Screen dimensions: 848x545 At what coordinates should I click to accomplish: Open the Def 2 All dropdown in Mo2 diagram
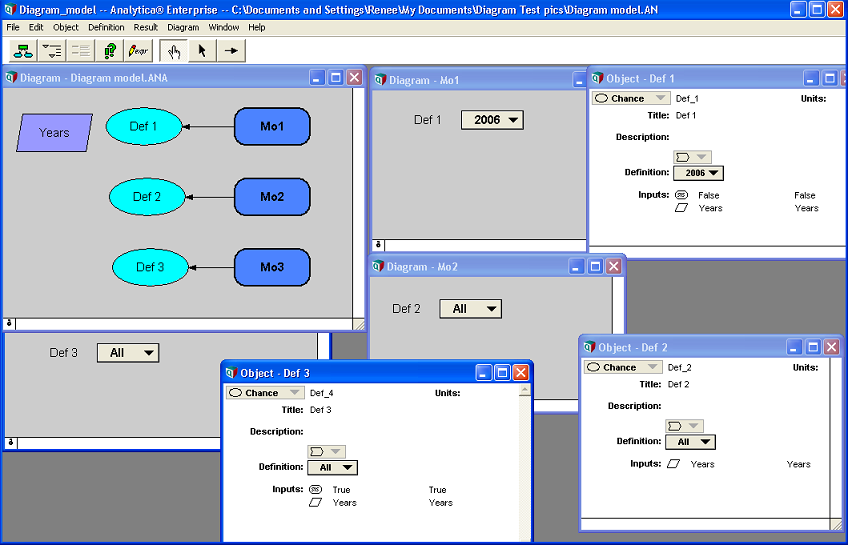click(x=471, y=309)
